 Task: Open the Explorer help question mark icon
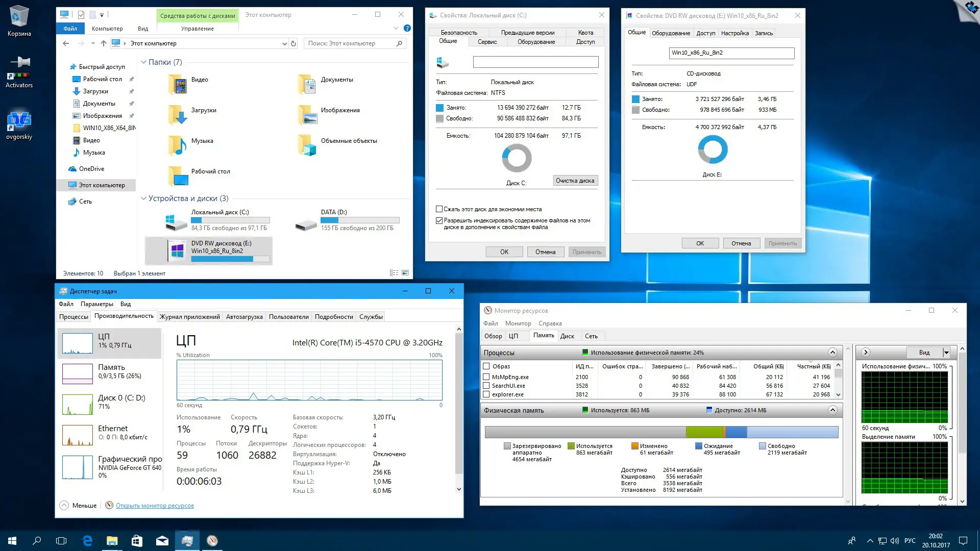pyautogui.click(x=407, y=29)
